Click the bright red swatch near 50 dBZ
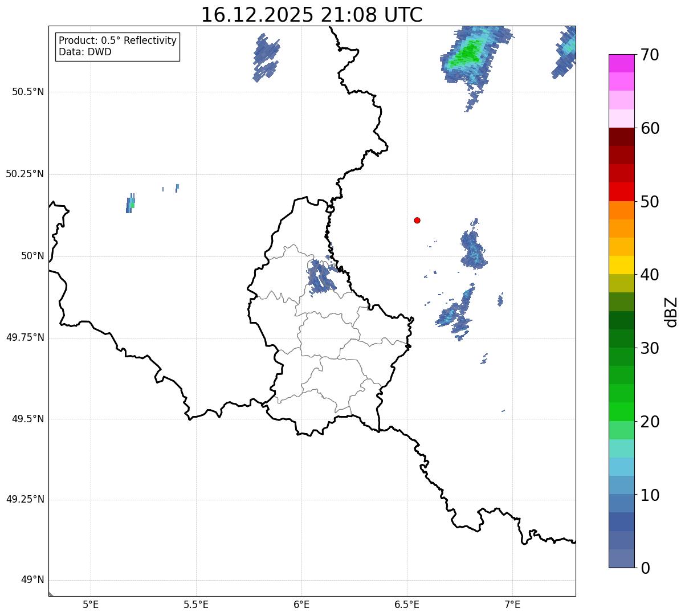The height and width of the screenshot is (616, 685). (622, 191)
